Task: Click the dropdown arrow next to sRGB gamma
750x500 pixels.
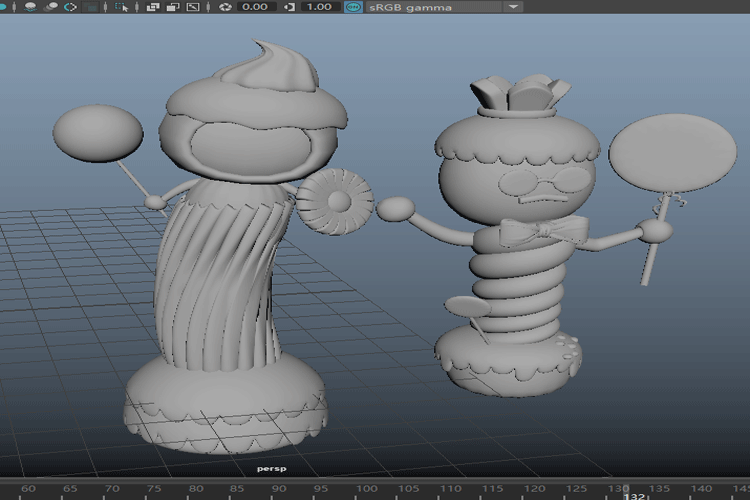Action: (513, 6)
